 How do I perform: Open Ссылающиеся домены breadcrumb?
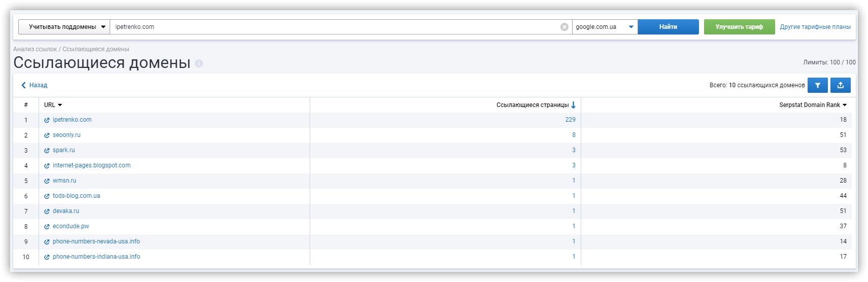tap(96, 49)
